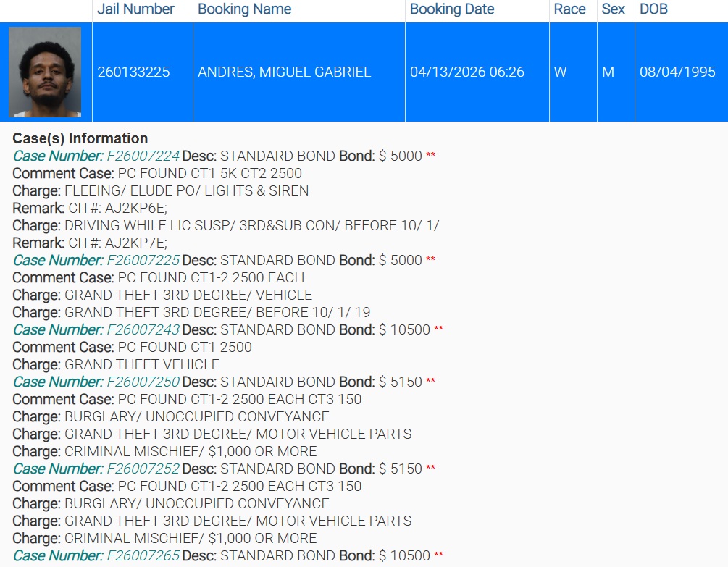Sort by DOB column header

click(x=653, y=9)
